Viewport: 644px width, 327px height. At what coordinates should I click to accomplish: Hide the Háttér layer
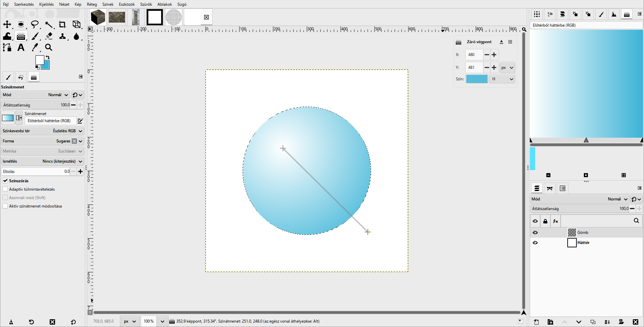pos(535,243)
